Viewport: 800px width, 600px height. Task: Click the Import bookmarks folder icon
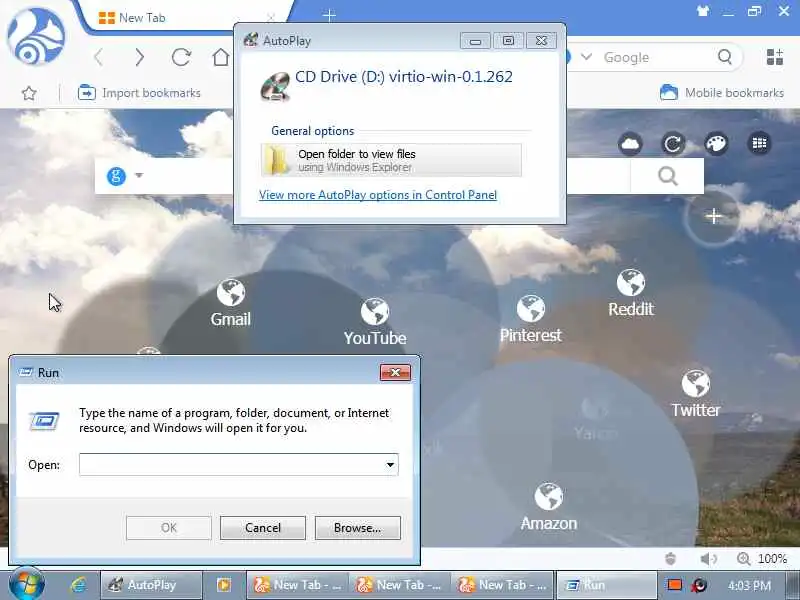[x=86, y=93]
